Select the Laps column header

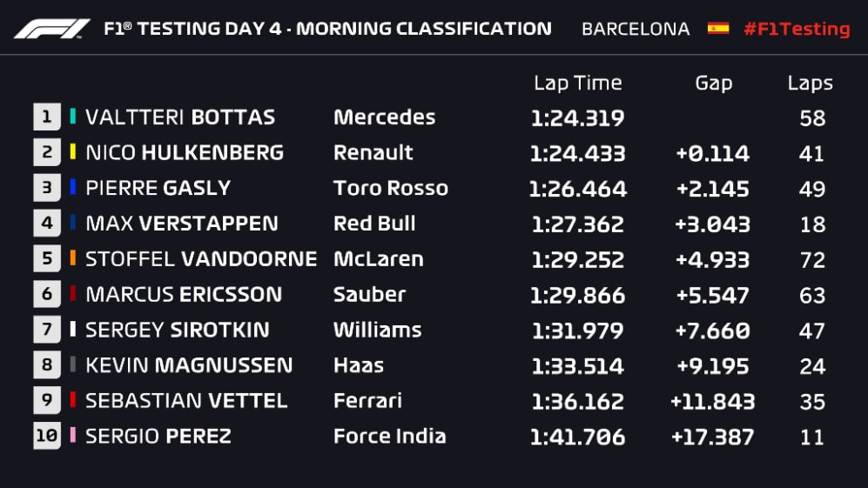point(811,84)
